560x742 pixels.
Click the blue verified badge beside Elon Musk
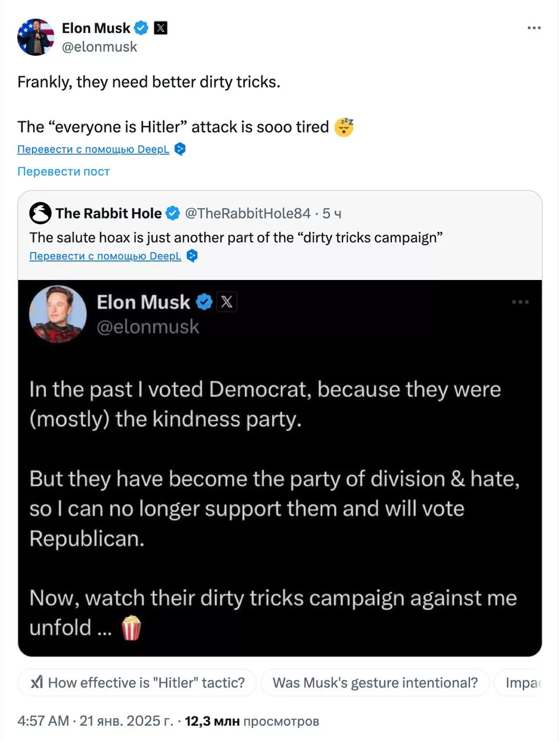(141, 28)
